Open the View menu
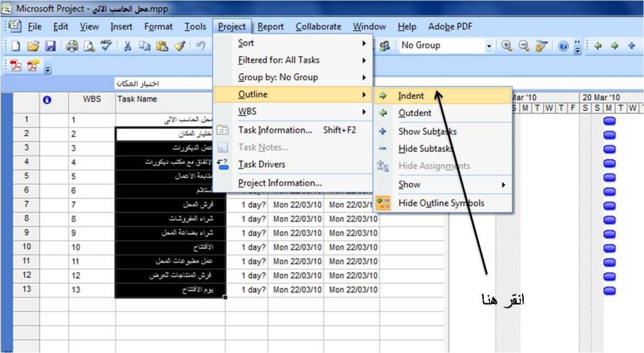Viewport: 644px width, 353px height. [89, 26]
